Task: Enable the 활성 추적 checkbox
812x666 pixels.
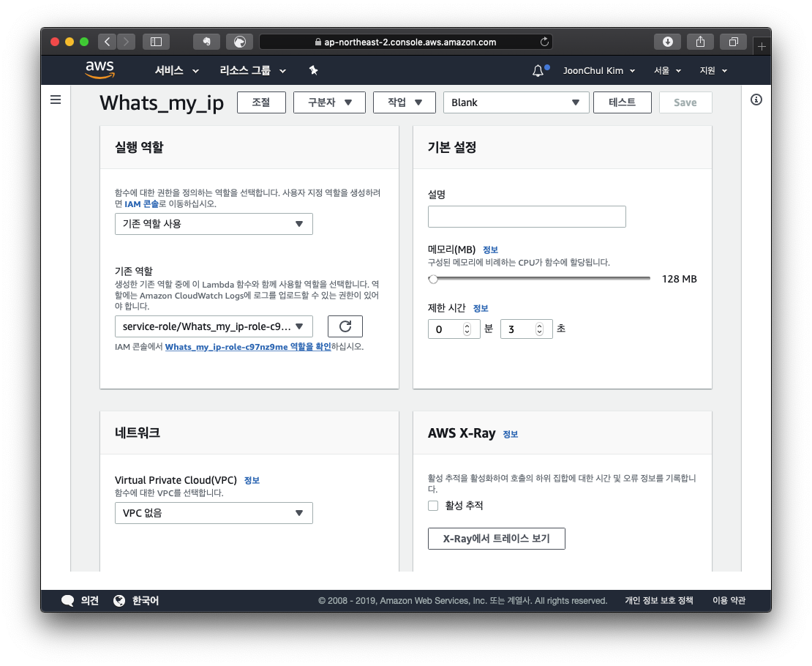Action: [x=433, y=506]
